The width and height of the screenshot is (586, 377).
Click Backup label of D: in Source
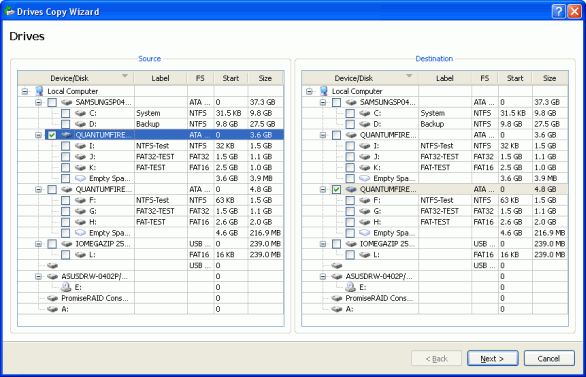148,124
